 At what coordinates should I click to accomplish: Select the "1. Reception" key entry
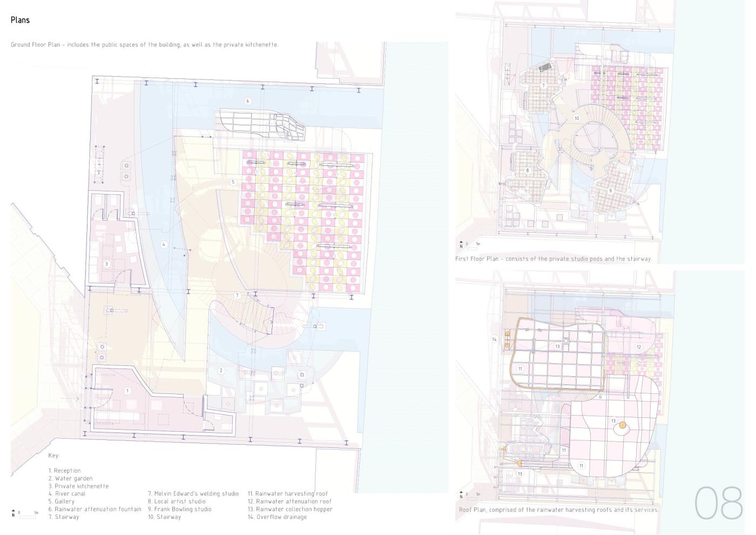(x=64, y=471)
